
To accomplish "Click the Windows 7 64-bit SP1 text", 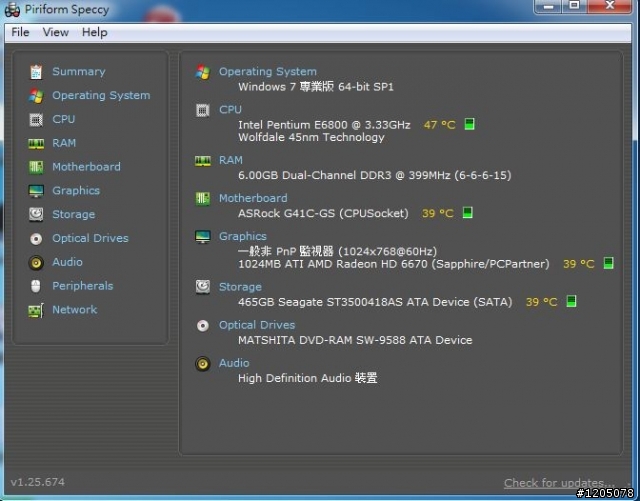I will click(316, 87).
